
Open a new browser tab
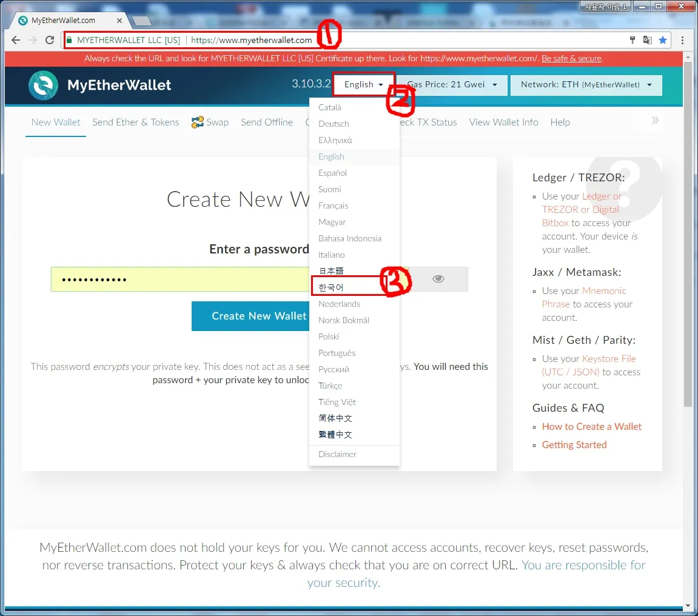pyautogui.click(x=141, y=21)
